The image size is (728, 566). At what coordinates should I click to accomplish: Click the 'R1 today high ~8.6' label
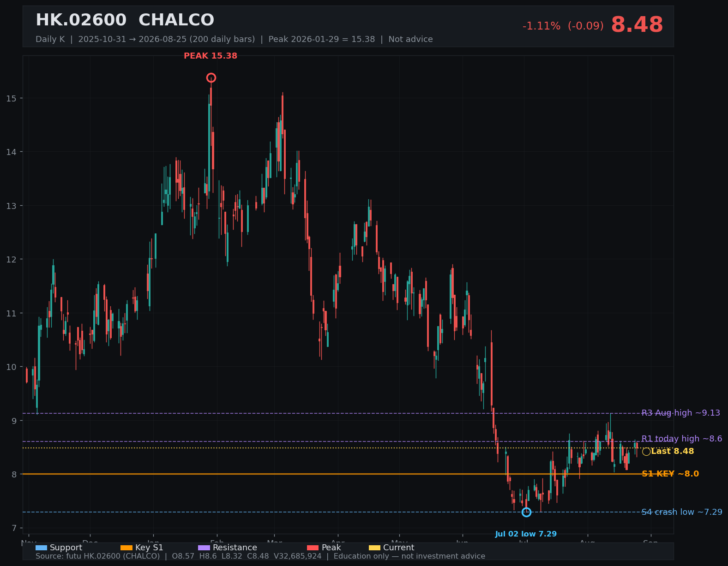point(682,439)
